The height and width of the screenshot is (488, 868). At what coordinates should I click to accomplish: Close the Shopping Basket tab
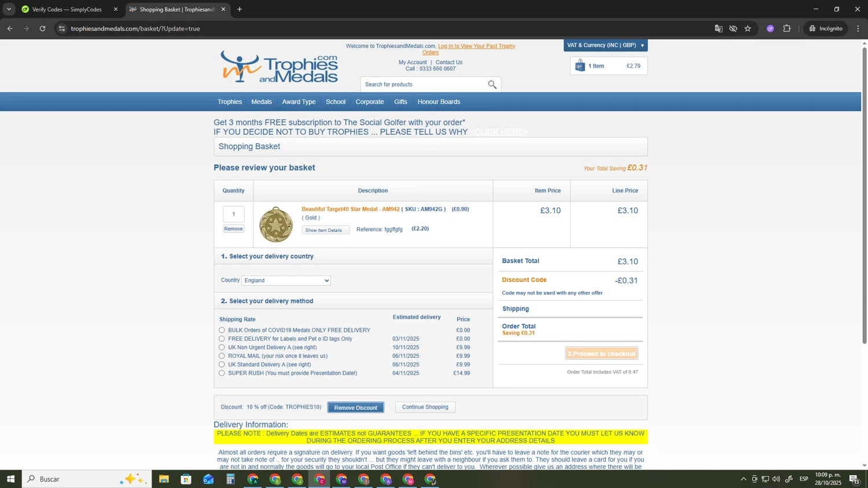click(x=223, y=9)
